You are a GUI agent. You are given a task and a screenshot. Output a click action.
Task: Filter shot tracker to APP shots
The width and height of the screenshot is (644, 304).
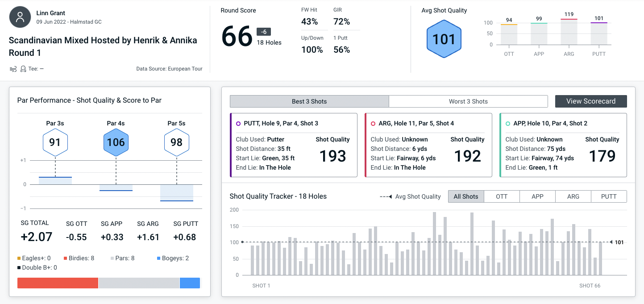pyautogui.click(x=537, y=196)
